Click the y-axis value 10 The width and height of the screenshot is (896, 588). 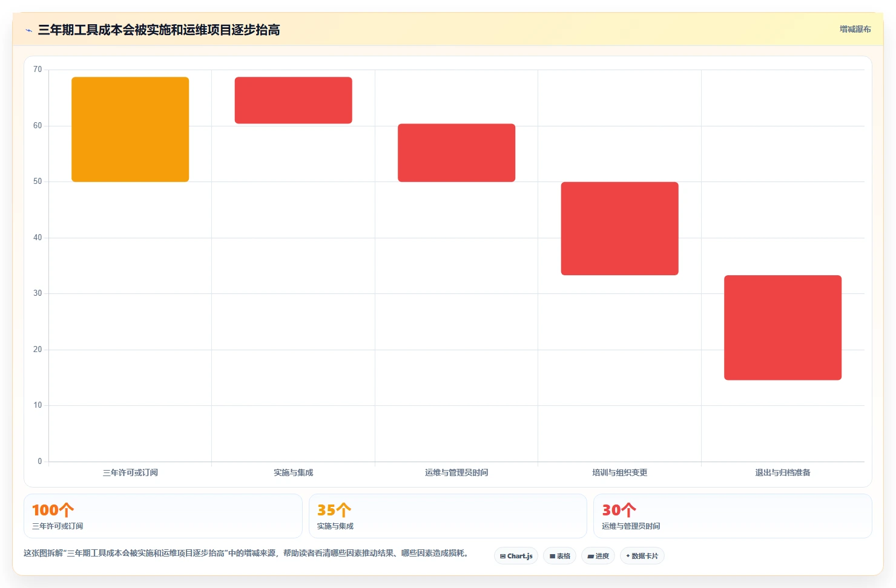click(x=38, y=405)
